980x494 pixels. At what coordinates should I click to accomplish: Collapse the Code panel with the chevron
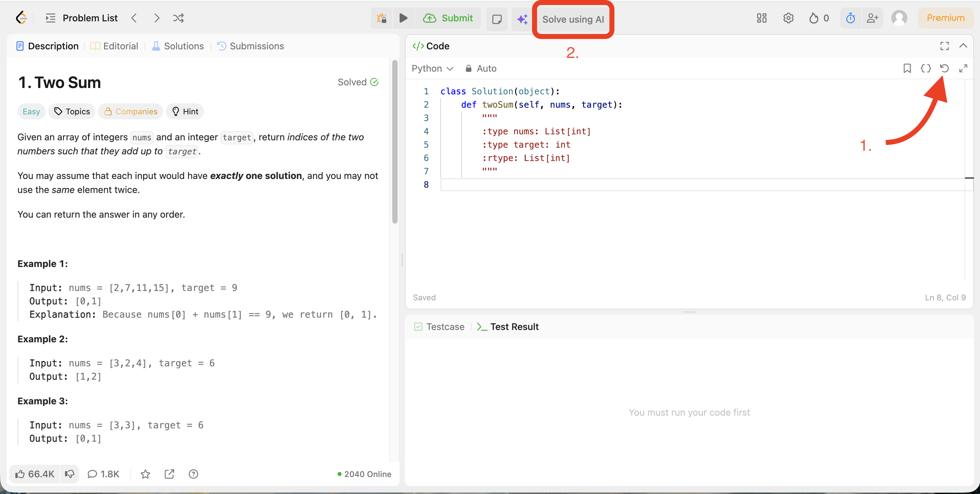tap(963, 46)
